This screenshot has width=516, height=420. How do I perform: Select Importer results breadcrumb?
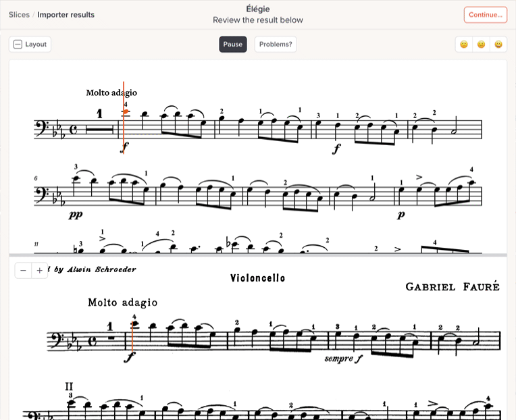66,15
